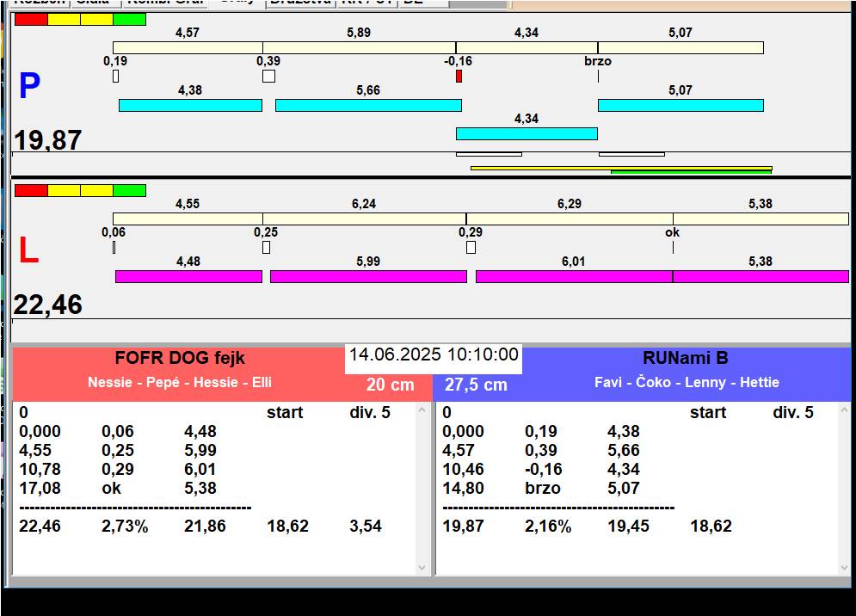This screenshot has width=856, height=616.
Task: Click the beige 6,29 segment in lane L
Action: coord(570,219)
